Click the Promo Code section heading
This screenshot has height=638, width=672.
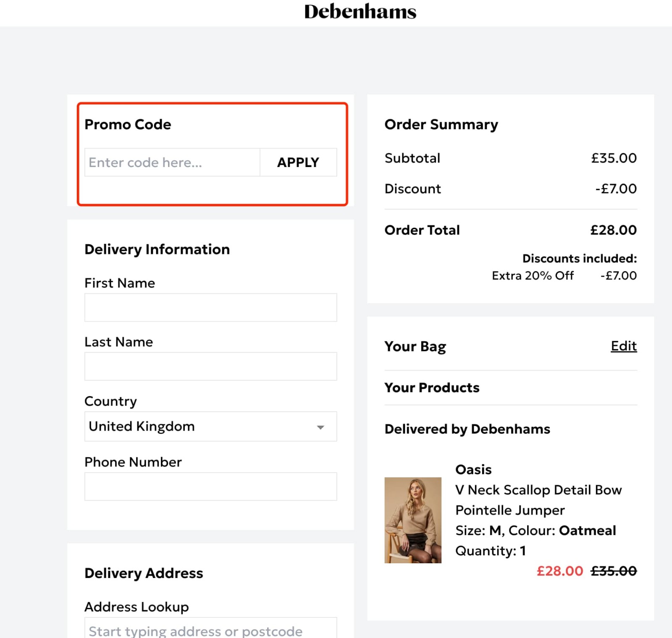pyautogui.click(x=127, y=124)
